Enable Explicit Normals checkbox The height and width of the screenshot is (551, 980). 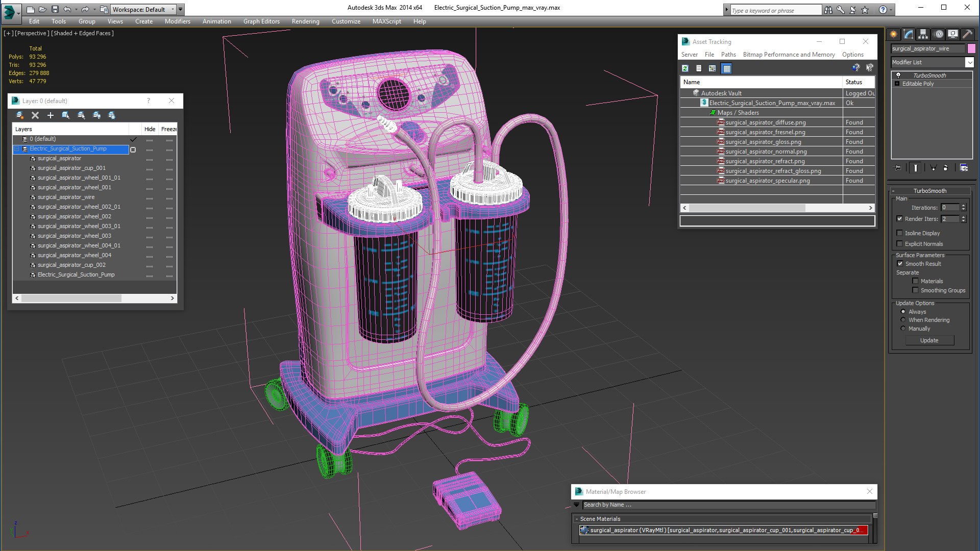point(899,244)
